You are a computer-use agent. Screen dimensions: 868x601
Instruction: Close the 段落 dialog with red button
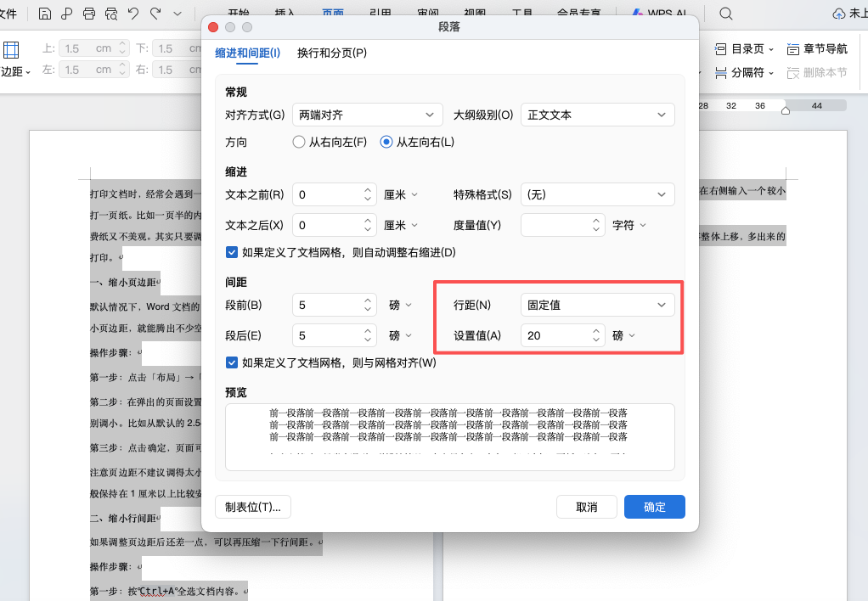[x=213, y=27]
